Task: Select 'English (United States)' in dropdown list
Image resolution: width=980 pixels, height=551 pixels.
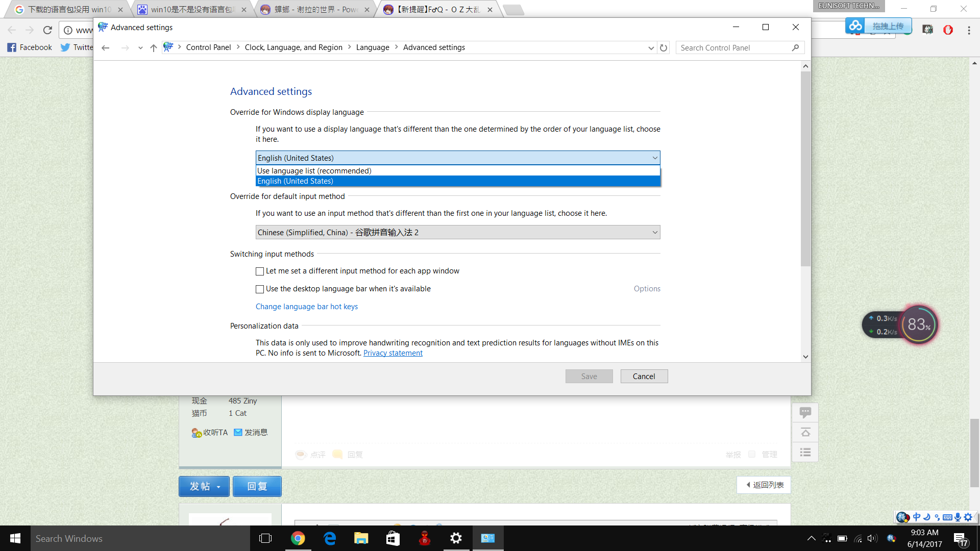Action: pyautogui.click(x=458, y=181)
